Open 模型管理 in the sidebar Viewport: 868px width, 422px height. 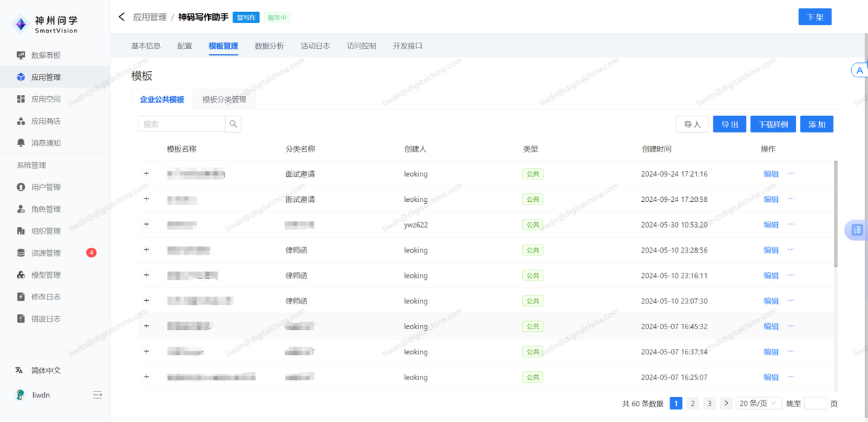45,275
